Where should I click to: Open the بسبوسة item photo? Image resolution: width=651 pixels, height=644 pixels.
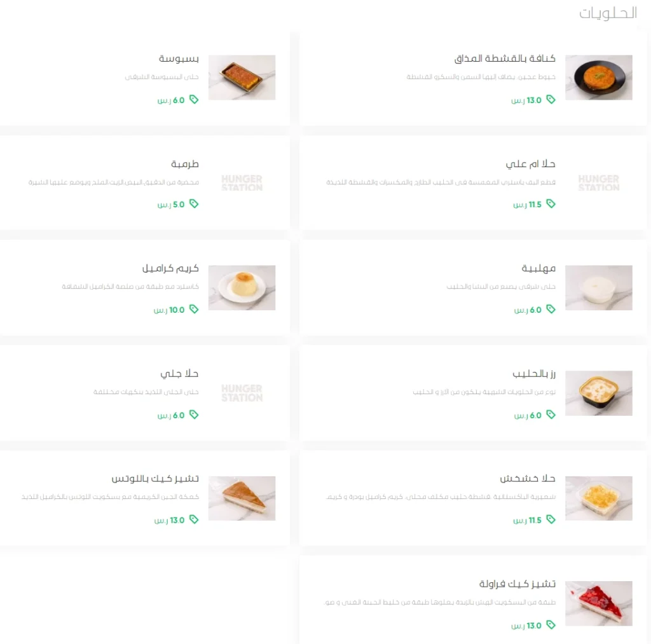pyautogui.click(x=242, y=77)
